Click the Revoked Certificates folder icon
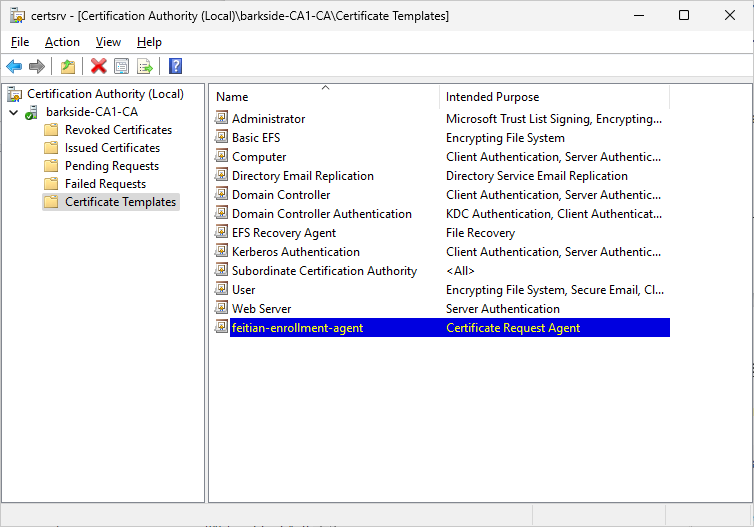The height and width of the screenshot is (527, 754). pos(51,130)
